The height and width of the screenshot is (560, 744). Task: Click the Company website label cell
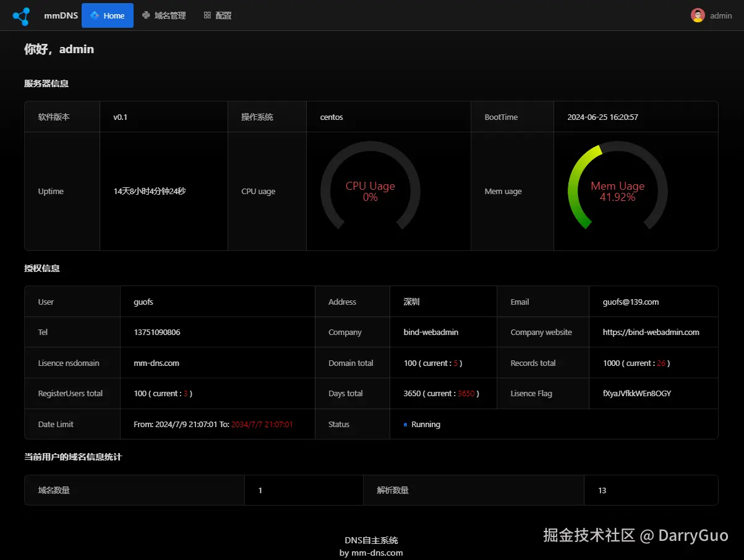click(x=543, y=332)
